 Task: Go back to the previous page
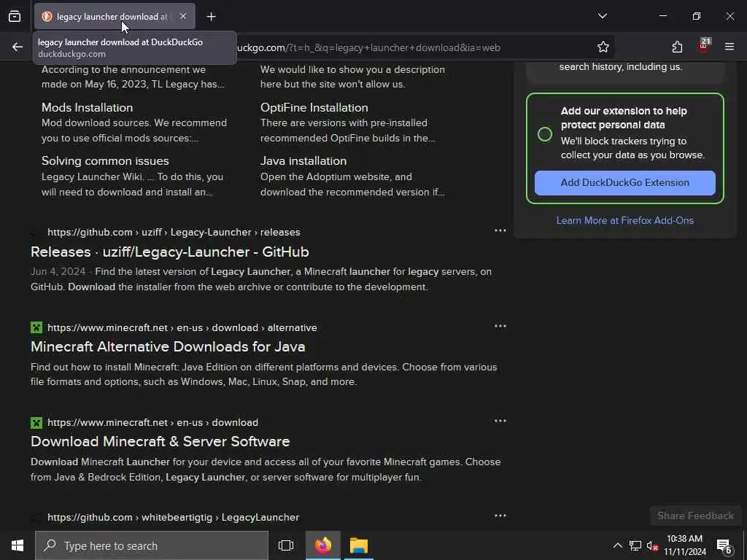[x=18, y=47]
